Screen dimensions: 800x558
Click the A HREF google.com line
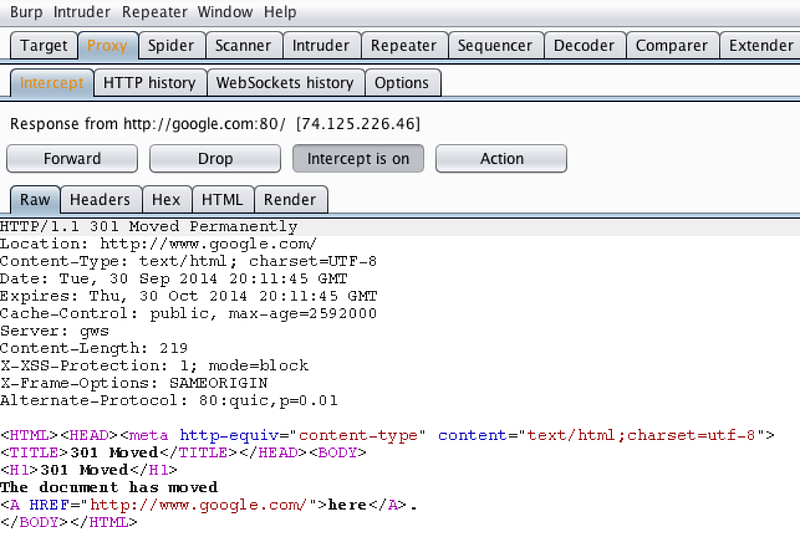[209, 504]
